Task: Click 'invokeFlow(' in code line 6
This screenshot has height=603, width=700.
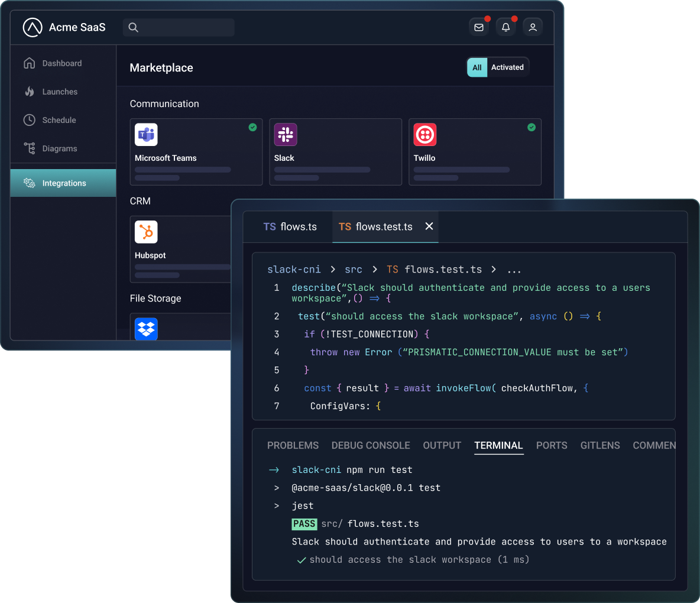Action: tap(466, 388)
